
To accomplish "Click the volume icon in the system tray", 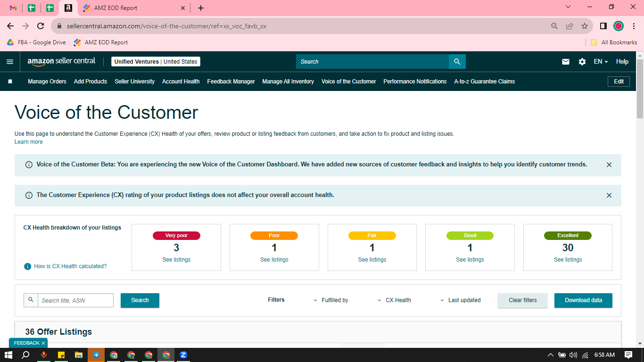I will pos(573,355).
